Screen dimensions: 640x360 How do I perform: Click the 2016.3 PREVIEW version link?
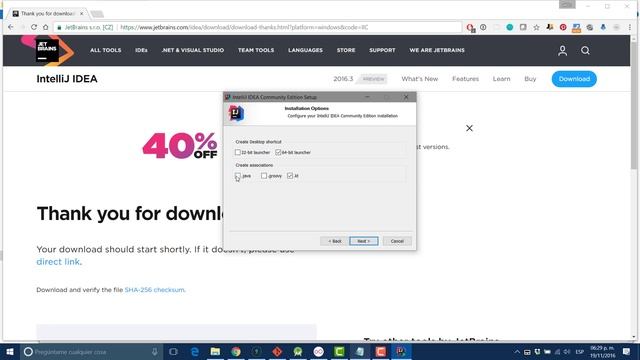pos(360,79)
